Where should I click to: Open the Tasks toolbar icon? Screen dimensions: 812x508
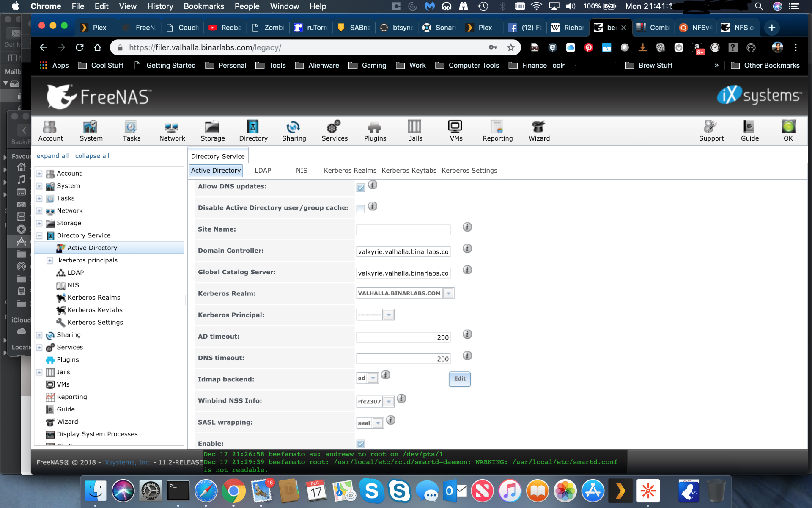132,131
